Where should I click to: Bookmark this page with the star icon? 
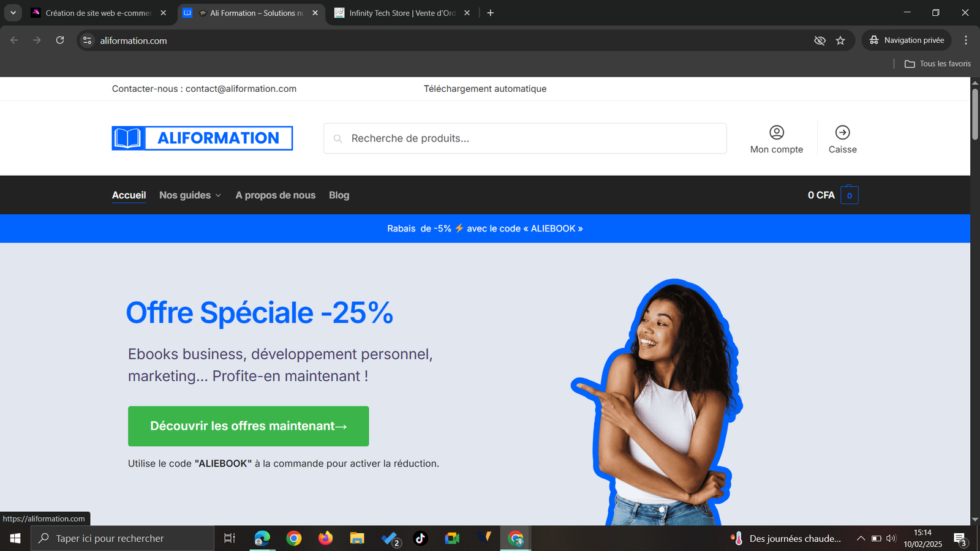pos(840,40)
